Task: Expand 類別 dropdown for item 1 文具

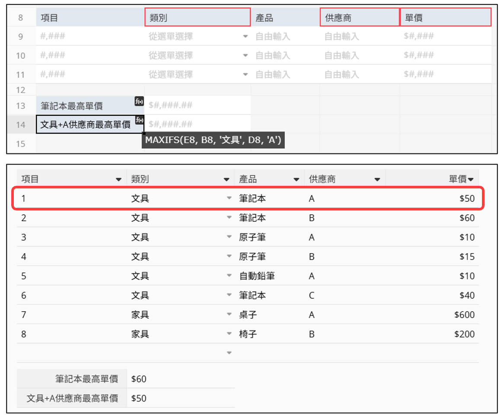Action: 230,199
